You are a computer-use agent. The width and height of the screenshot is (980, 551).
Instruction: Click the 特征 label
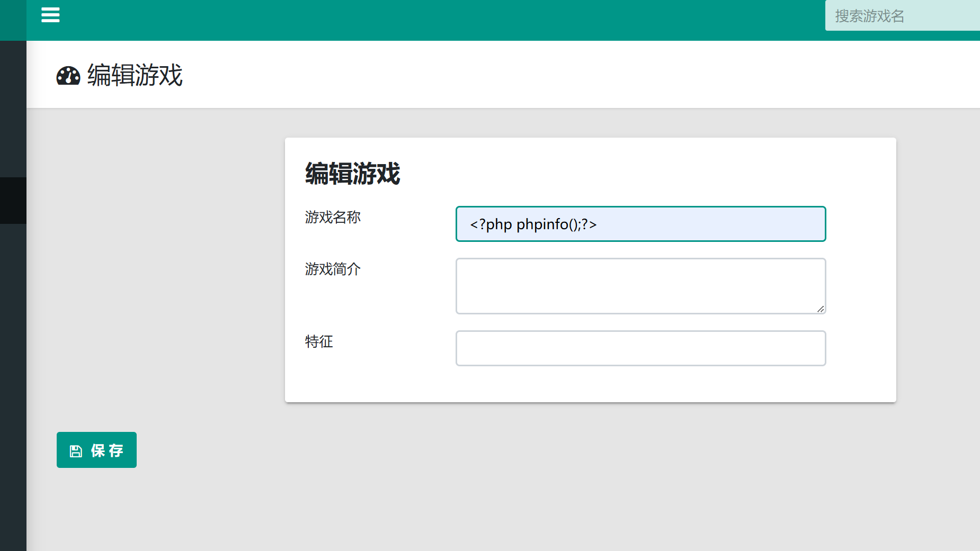point(319,341)
